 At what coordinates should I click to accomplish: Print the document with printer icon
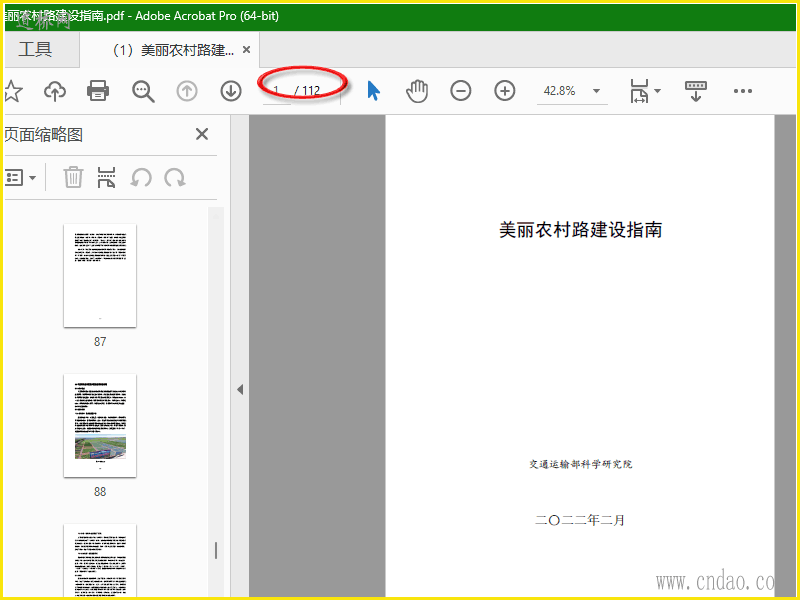[98, 91]
